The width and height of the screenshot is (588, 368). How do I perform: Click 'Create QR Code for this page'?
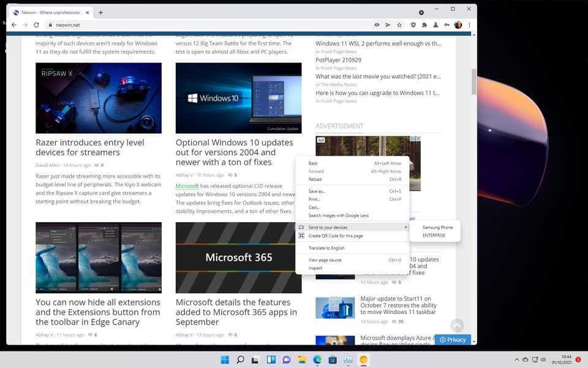(336, 236)
